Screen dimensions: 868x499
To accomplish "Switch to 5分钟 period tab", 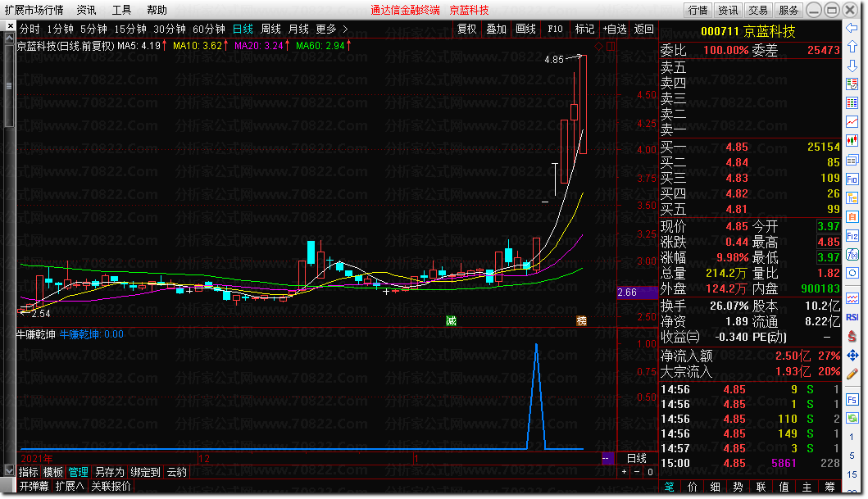I will click(93, 29).
